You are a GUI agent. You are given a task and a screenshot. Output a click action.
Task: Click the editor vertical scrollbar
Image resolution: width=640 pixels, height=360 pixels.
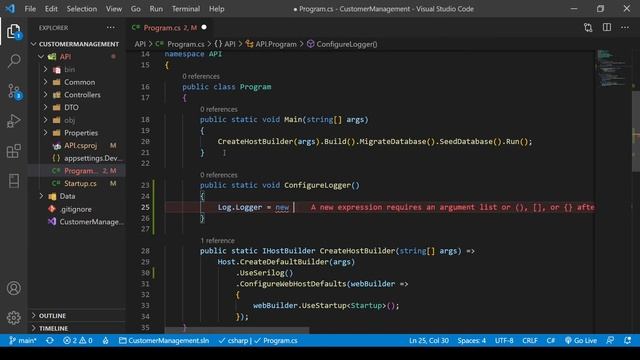[636, 131]
